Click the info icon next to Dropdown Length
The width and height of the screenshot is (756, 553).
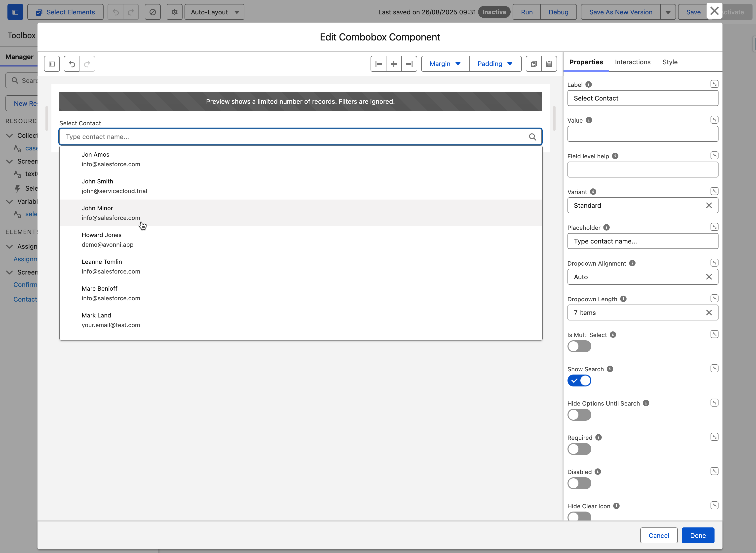coord(623,299)
